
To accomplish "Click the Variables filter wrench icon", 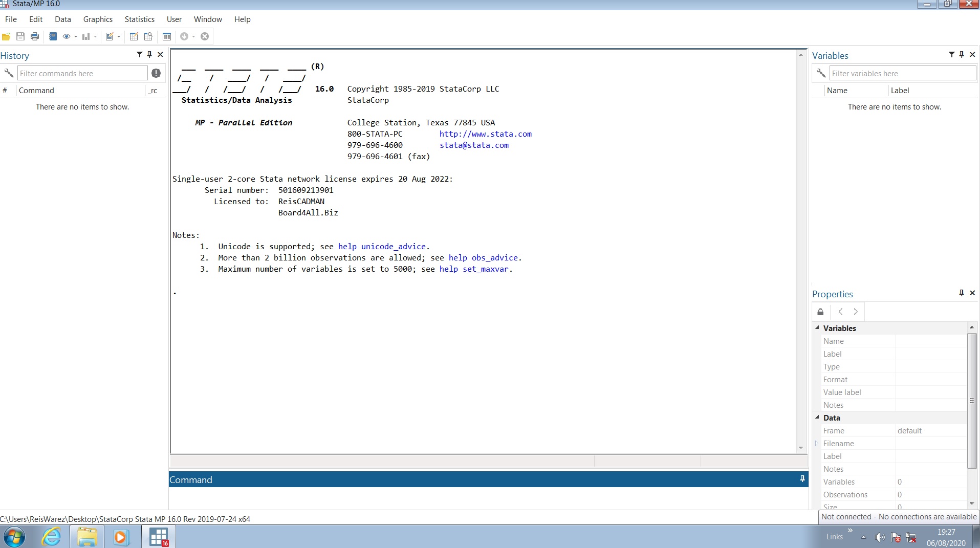I will (x=821, y=73).
